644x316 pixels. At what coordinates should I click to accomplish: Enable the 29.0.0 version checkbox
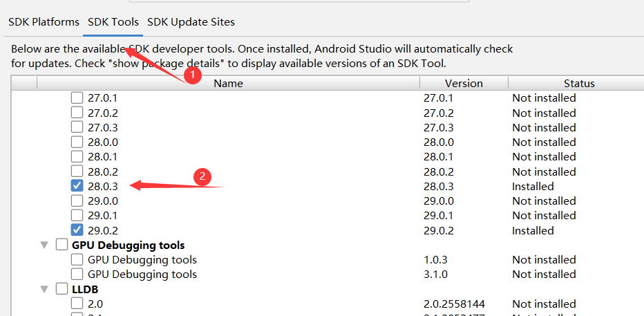(77, 201)
